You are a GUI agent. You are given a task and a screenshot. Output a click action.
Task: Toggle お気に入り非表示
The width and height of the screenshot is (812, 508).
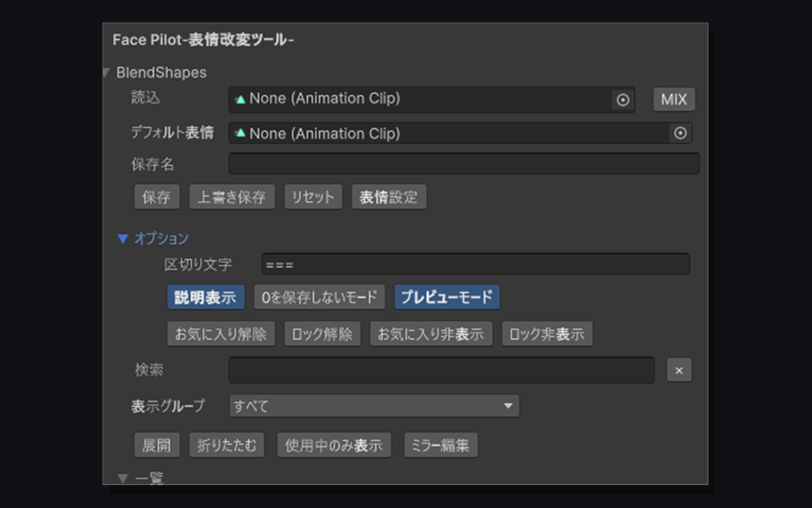(431, 334)
